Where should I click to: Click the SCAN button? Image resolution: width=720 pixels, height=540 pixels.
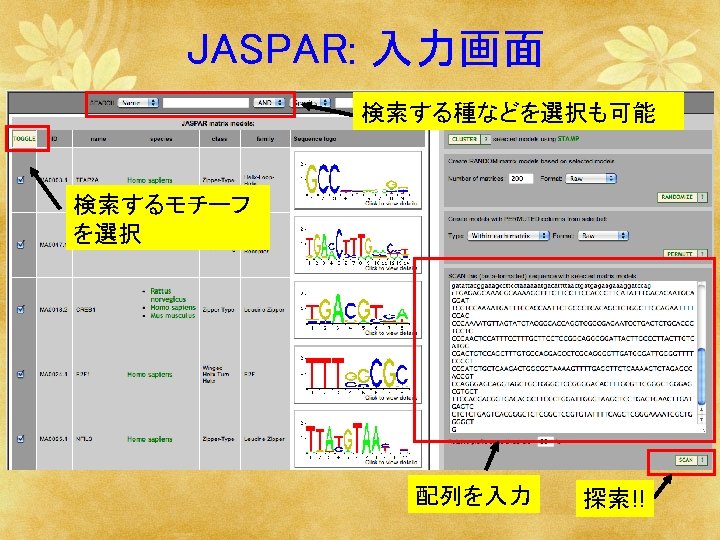[x=686, y=460]
